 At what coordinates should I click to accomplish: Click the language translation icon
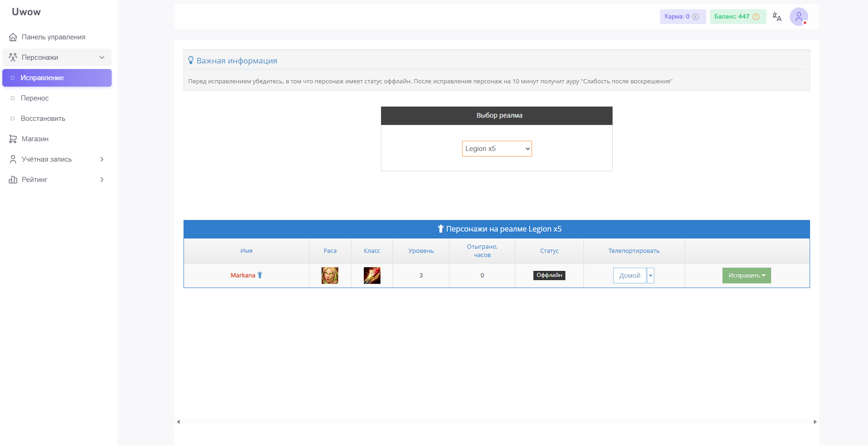777,17
